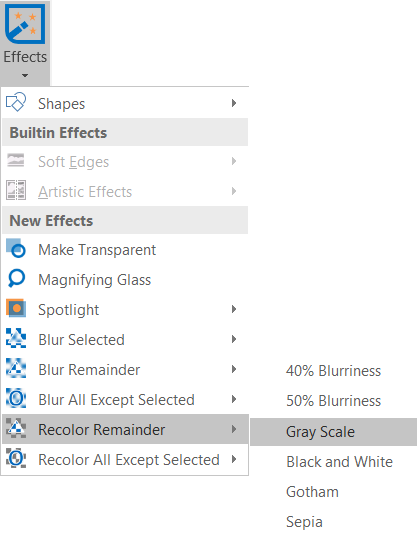The image size is (417, 540).
Task: Apply the Sepia recolor option
Action: click(304, 522)
